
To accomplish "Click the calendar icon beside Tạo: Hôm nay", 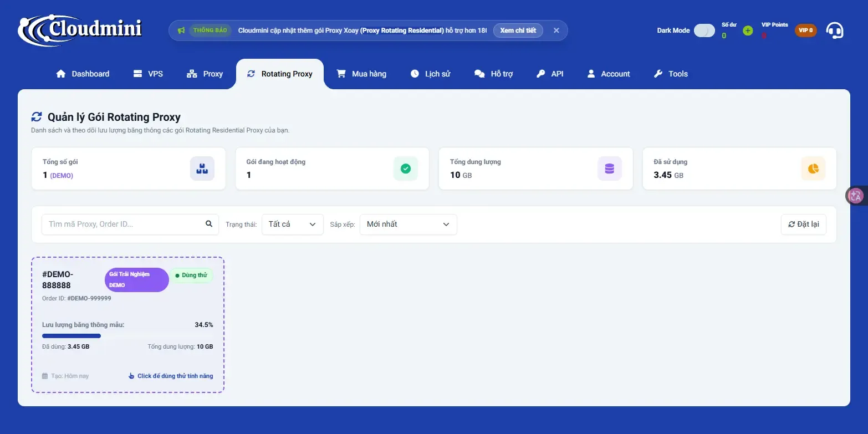I will (x=45, y=376).
